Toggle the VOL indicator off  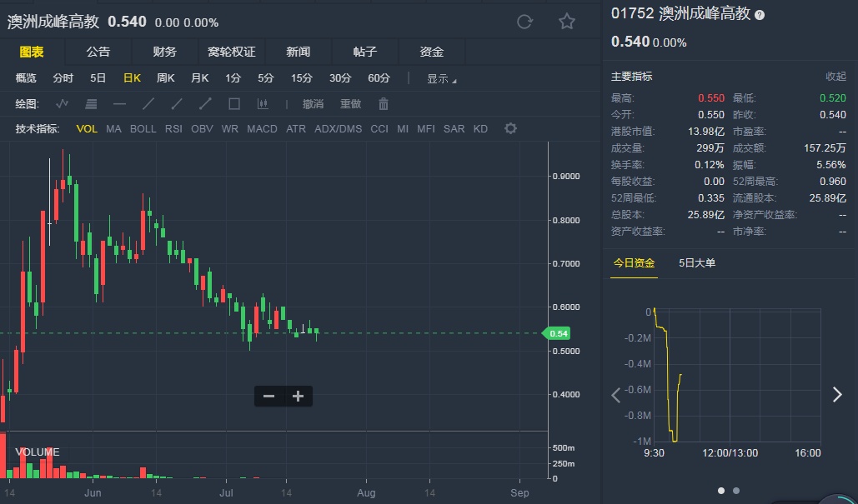87,129
